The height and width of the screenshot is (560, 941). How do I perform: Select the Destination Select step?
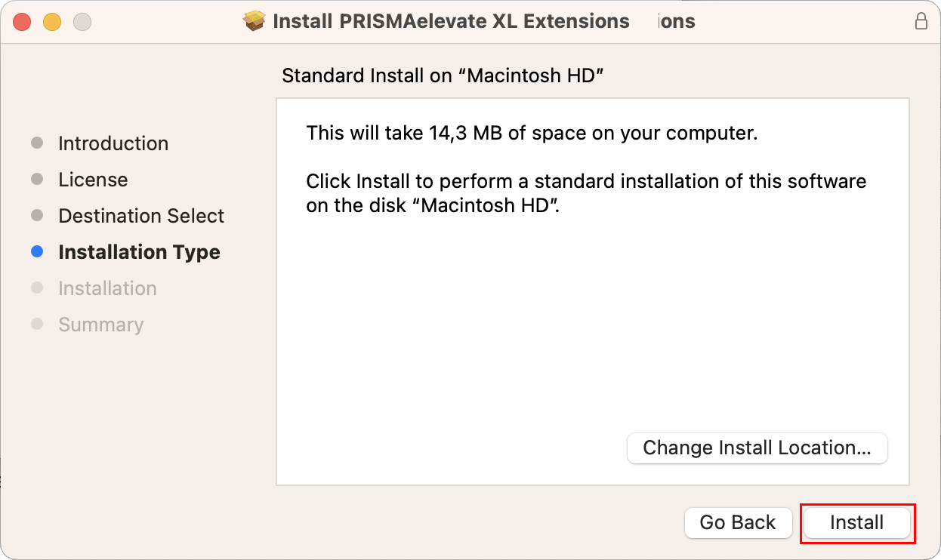141,216
